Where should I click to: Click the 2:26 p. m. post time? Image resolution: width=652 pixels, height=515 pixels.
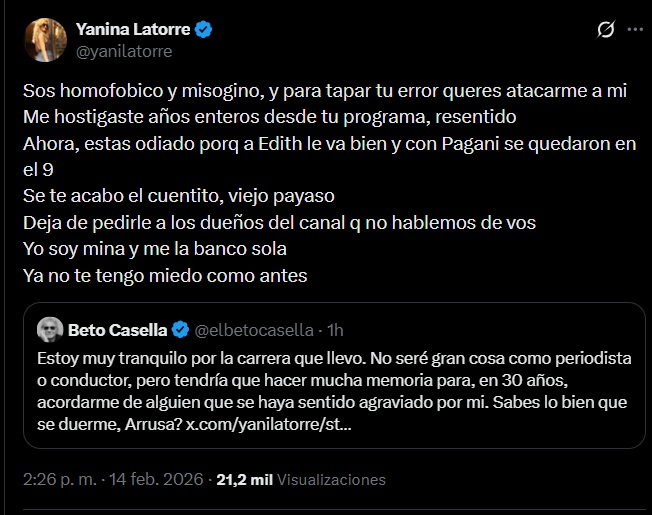coord(58,480)
